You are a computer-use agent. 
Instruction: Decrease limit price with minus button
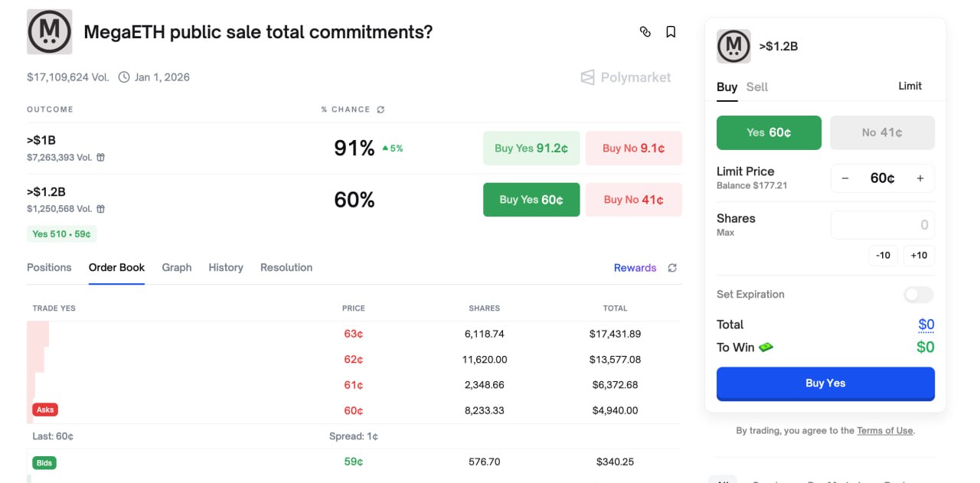tap(845, 178)
